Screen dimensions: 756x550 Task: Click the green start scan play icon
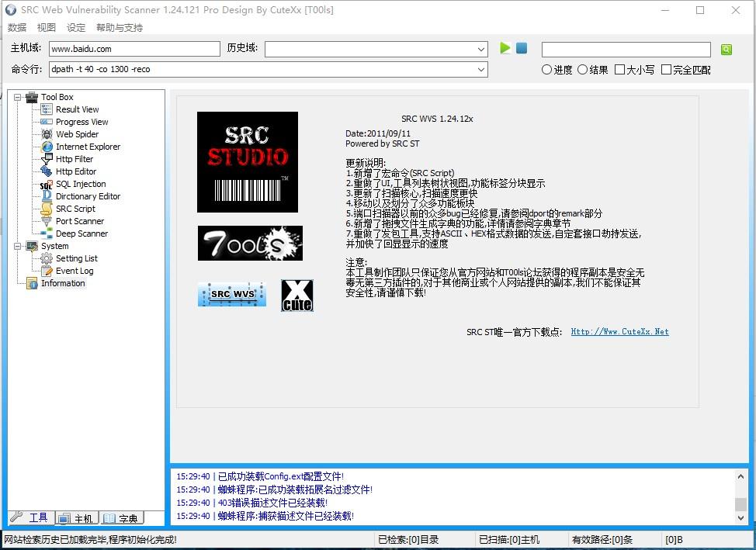505,48
